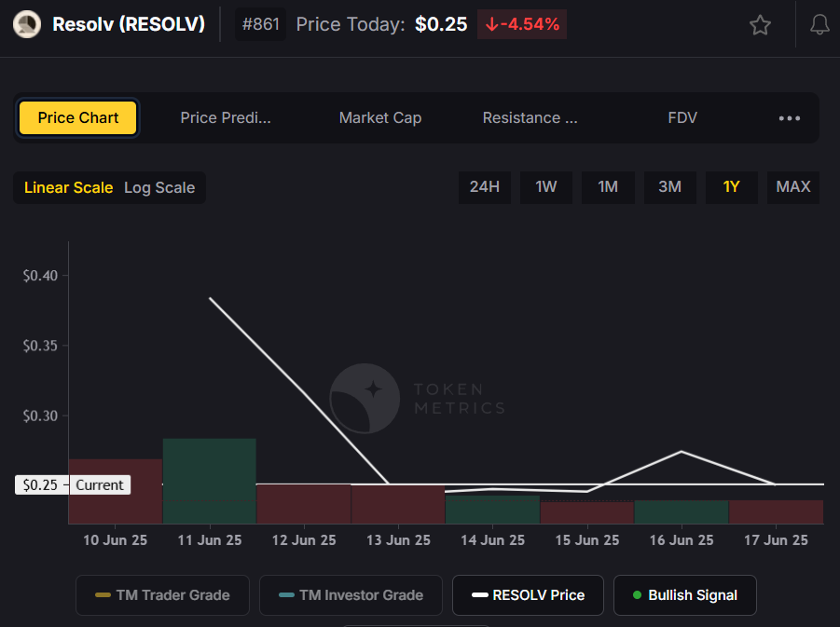
Task: Open the FDV tab
Action: coord(682,117)
